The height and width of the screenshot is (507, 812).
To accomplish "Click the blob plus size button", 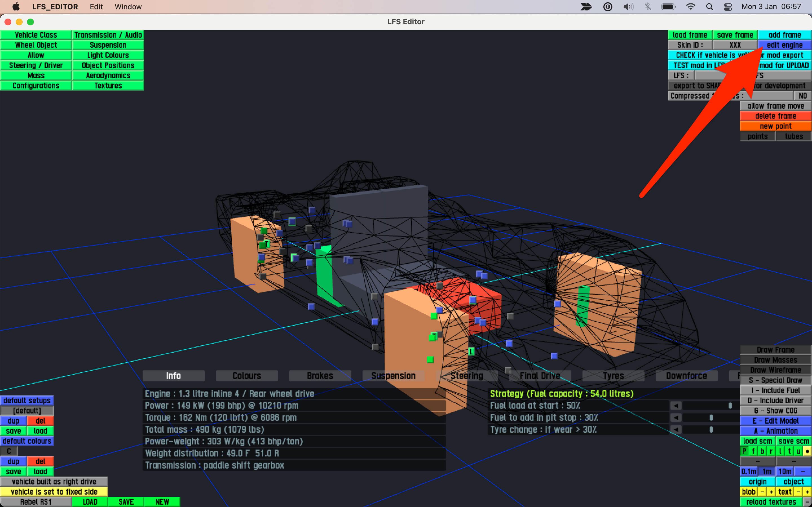I will 771,492.
